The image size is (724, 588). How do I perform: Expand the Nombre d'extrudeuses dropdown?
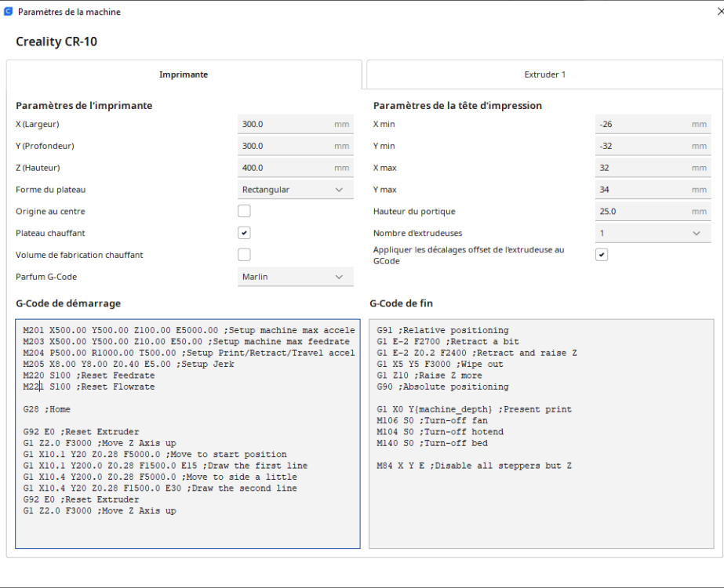[x=653, y=233]
